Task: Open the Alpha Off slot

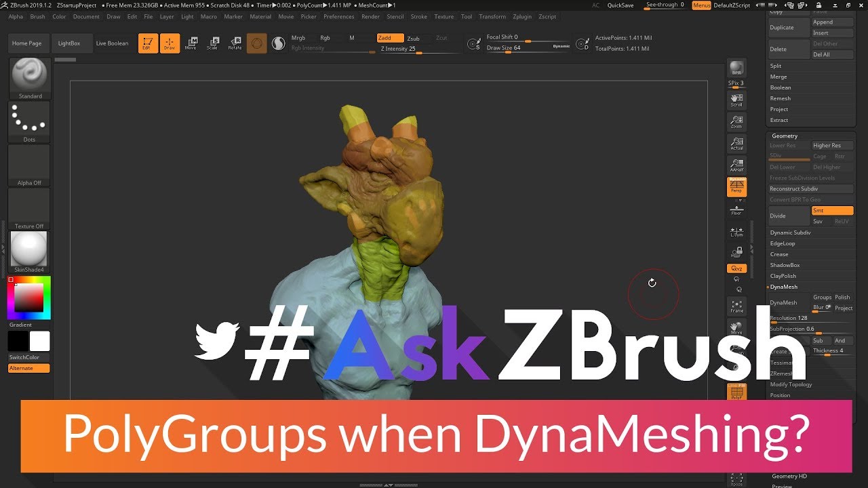Action: 29,165
